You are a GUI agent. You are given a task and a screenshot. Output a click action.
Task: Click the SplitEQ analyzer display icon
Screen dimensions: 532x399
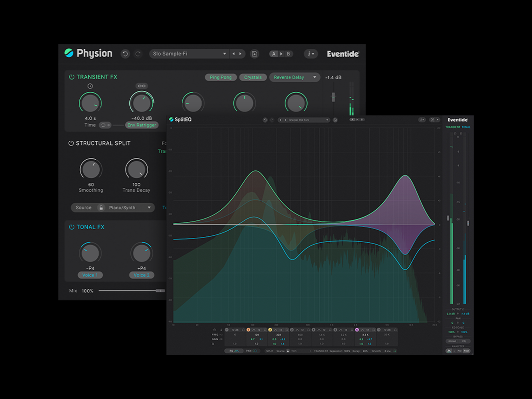coord(449,351)
